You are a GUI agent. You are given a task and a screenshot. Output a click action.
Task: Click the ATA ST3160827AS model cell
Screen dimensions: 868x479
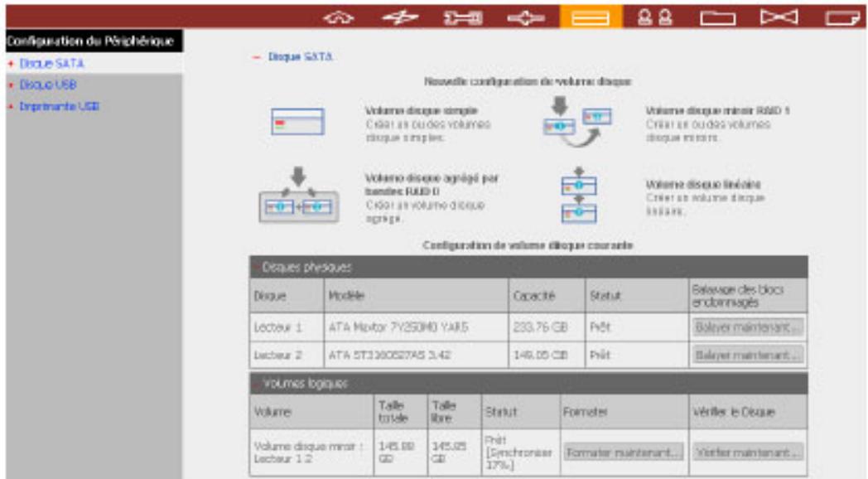(416, 355)
